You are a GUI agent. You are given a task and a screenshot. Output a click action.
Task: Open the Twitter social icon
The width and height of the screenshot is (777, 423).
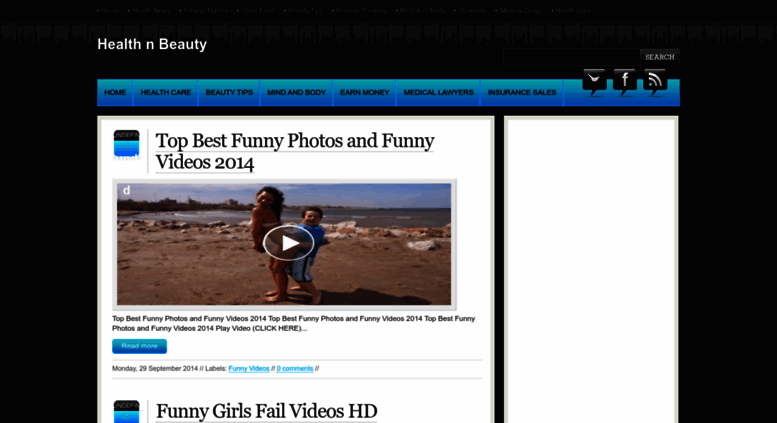pyautogui.click(x=594, y=82)
